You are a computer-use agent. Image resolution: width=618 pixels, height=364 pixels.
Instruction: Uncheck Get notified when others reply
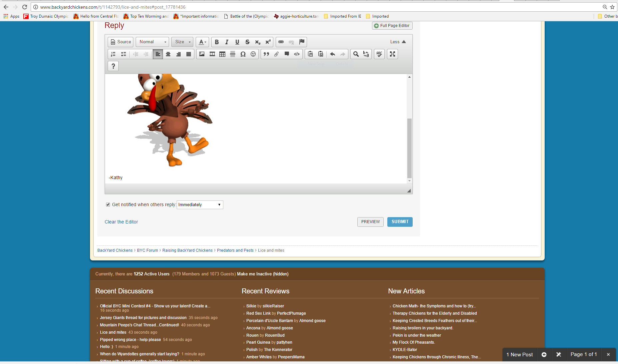pyautogui.click(x=108, y=204)
